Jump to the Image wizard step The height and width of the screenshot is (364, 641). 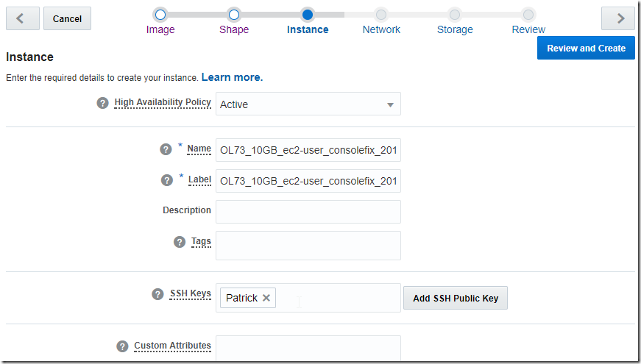click(x=160, y=15)
